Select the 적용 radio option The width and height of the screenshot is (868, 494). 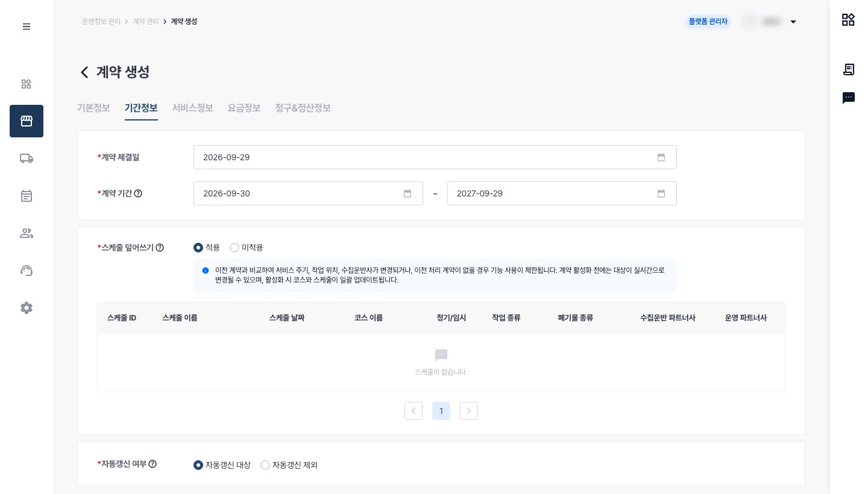pyautogui.click(x=198, y=248)
